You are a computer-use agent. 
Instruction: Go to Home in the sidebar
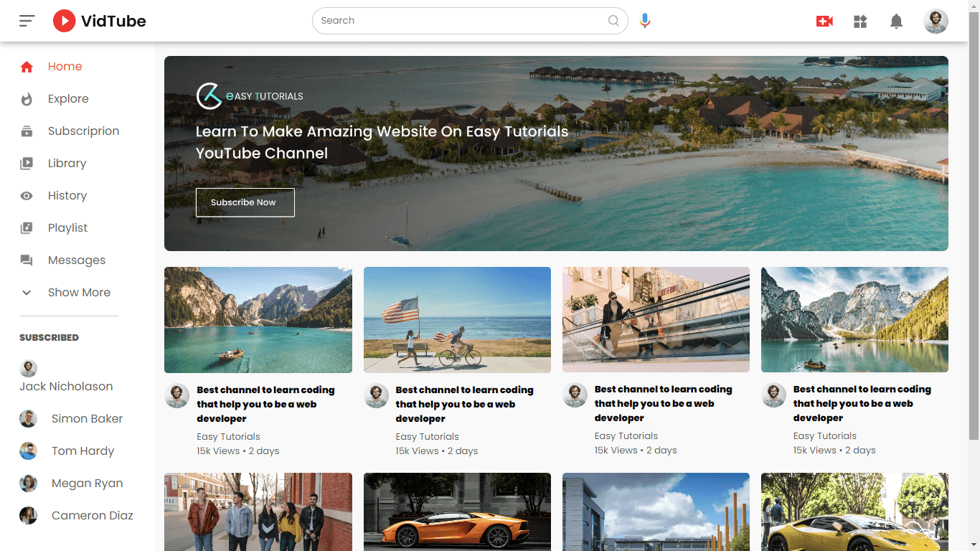tap(65, 67)
